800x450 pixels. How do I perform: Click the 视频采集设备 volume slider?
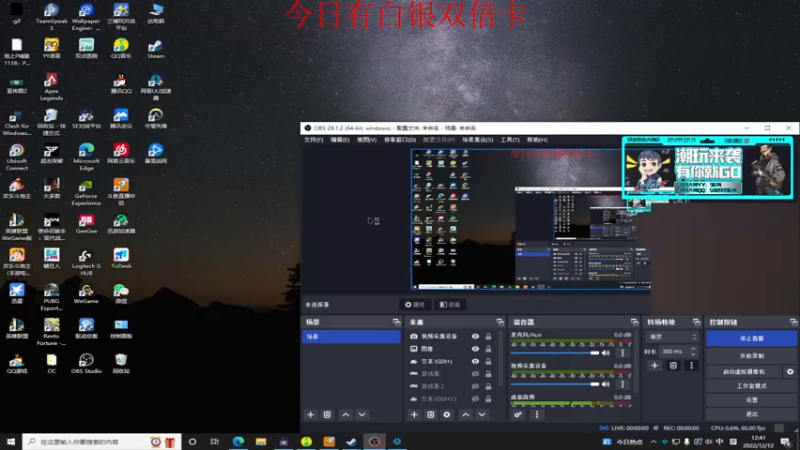point(555,384)
